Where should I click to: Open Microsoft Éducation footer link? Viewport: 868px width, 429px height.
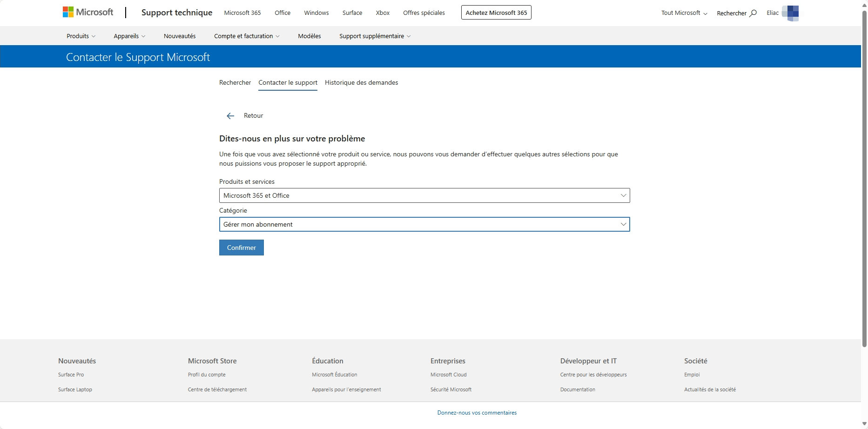pyautogui.click(x=335, y=375)
